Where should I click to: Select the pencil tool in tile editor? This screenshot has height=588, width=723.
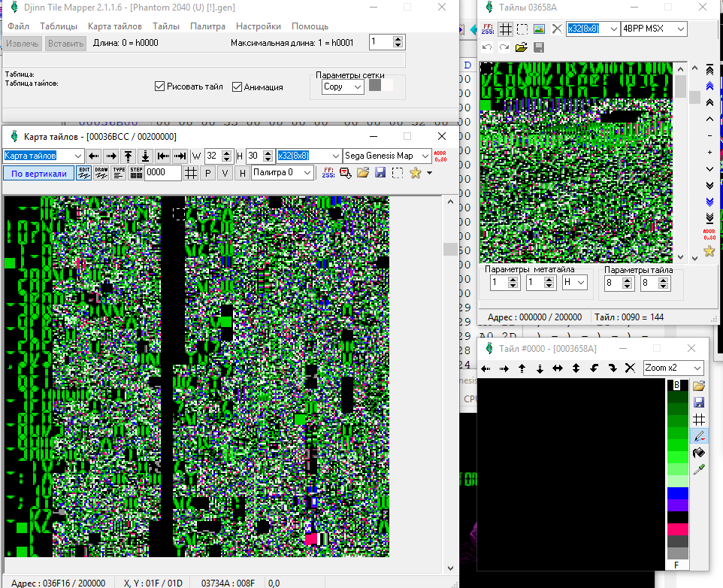click(699, 436)
